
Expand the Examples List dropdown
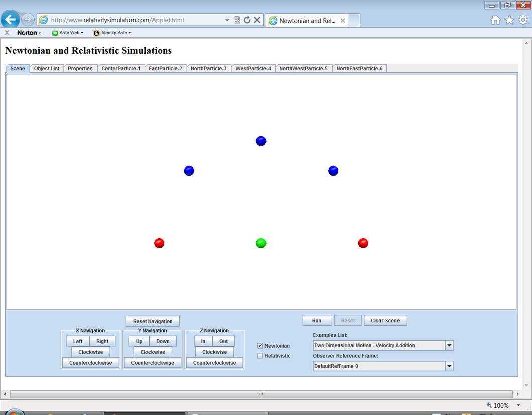pos(449,346)
